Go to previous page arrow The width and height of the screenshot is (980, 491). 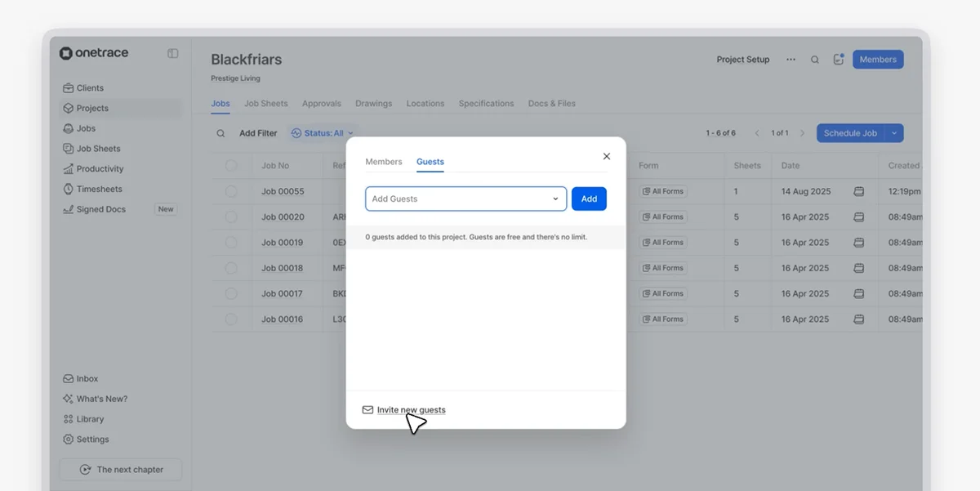click(757, 133)
